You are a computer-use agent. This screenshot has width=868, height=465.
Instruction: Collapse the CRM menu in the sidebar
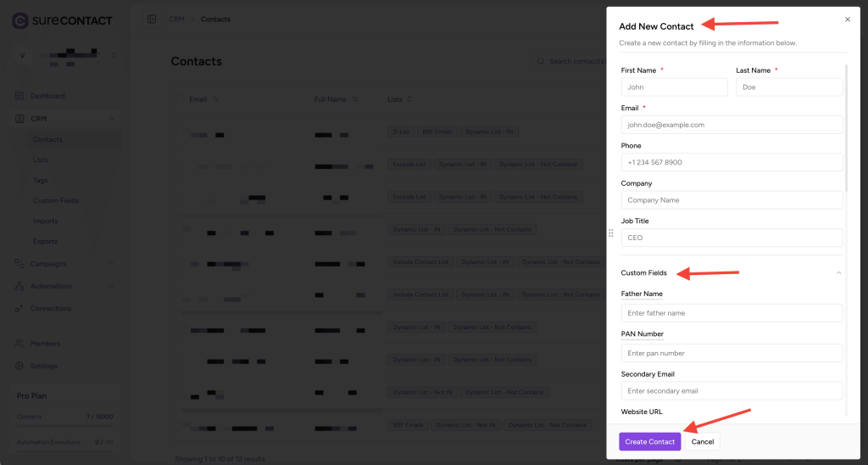click(x=112, y=120)
